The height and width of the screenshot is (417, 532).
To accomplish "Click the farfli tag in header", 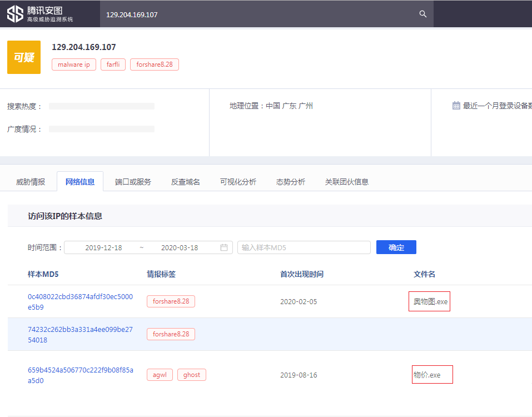I will pyautogui.click(x=113, y=64).
